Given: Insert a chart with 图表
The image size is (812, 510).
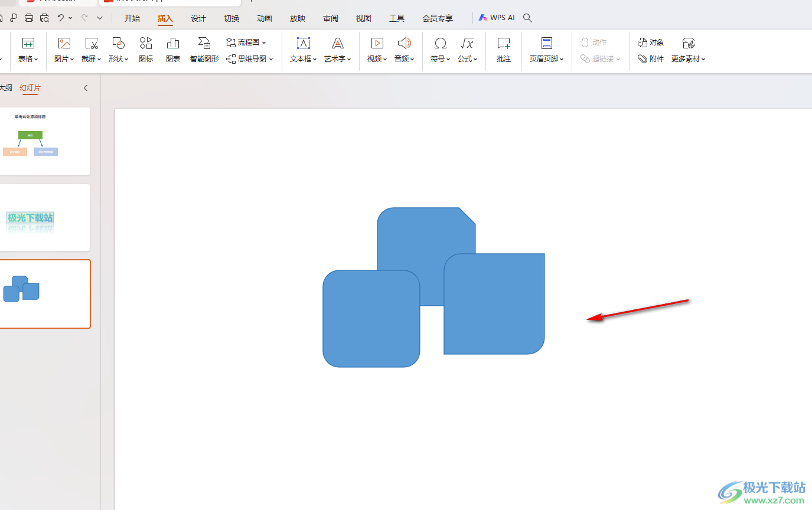Looking at the screenshot, I should click(x=173, y=50).
